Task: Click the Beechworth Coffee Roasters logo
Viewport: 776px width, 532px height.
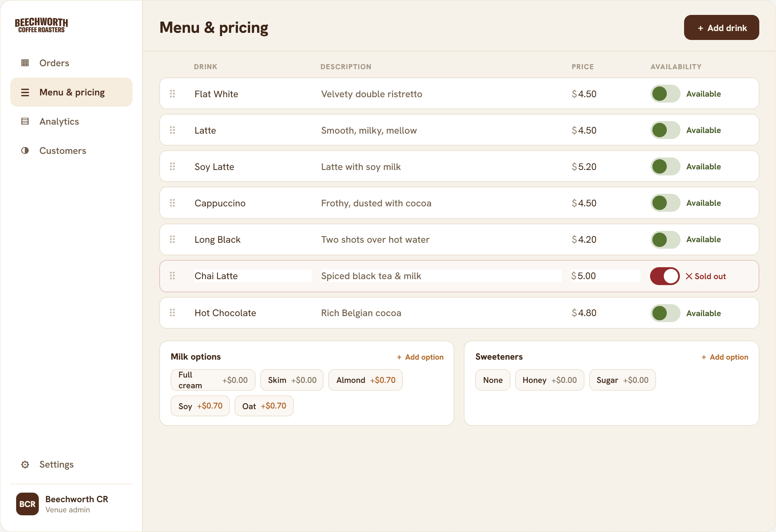Action: [x=41, y=25]
